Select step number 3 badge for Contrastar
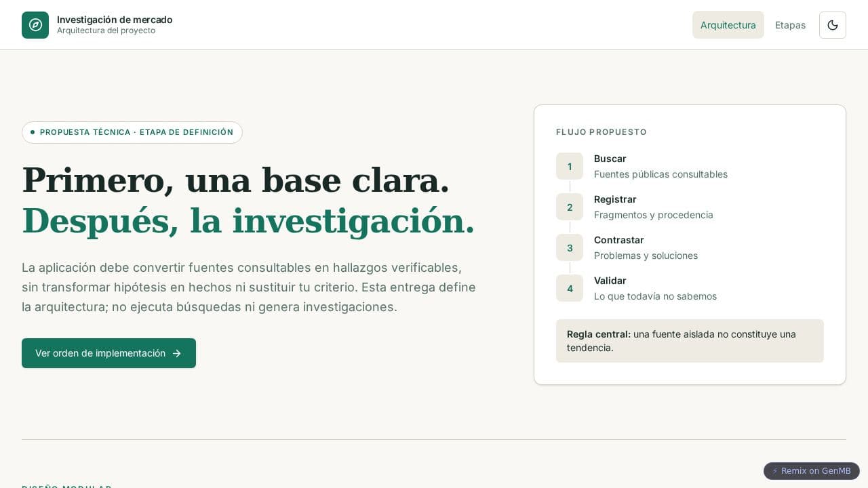This screenshot has height=488, width=868. point(570,247)
